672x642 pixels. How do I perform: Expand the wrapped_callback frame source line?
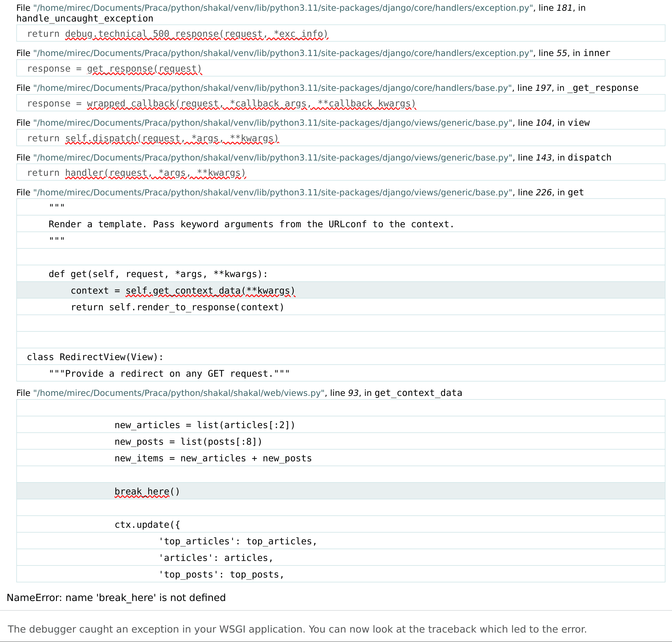coord(221,103)
